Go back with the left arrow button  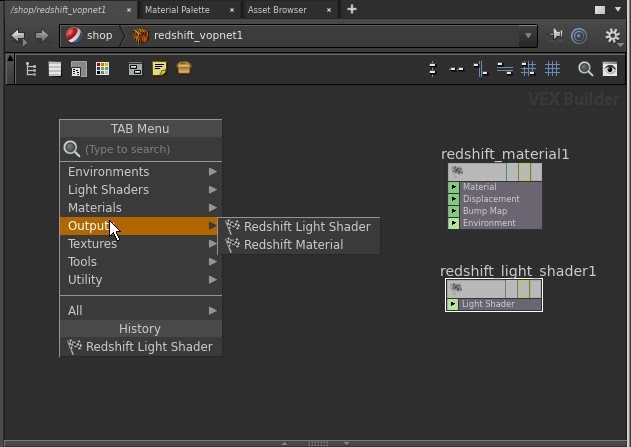18,36
